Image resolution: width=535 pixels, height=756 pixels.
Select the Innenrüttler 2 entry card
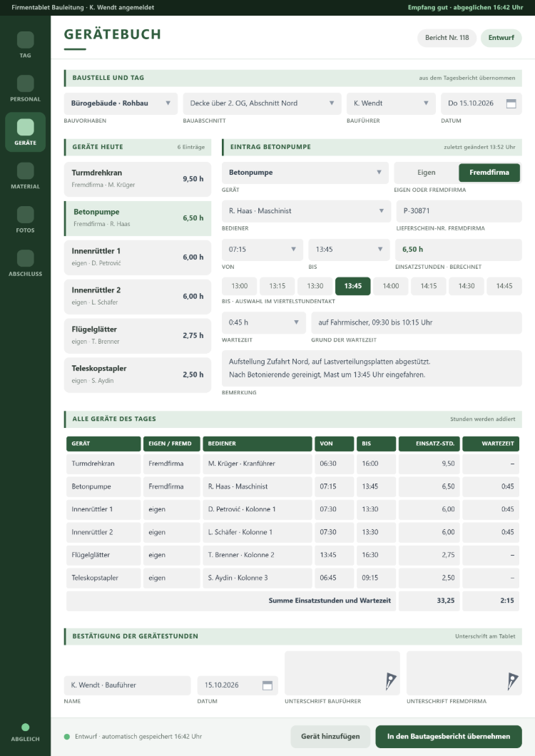coord(138,297)
